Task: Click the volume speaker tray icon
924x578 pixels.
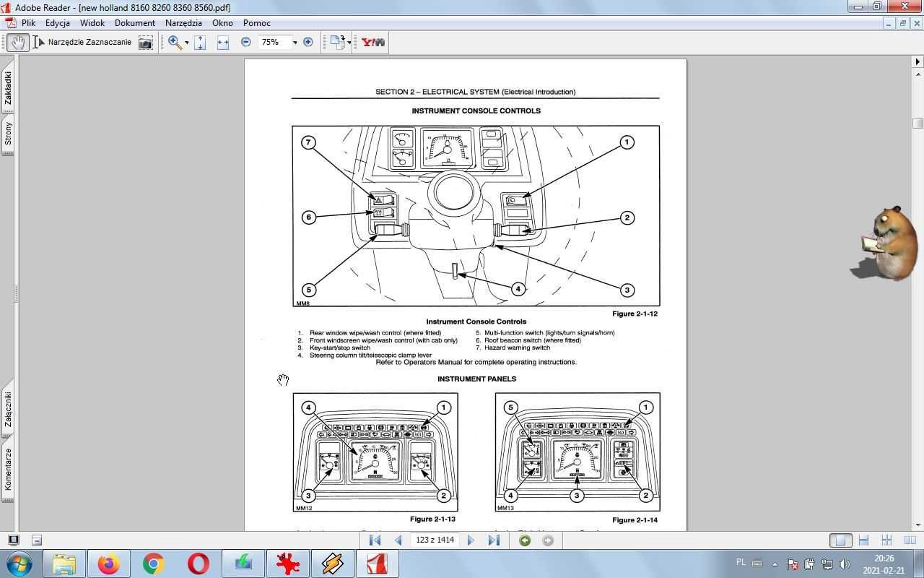Action: tap(844, 564)
